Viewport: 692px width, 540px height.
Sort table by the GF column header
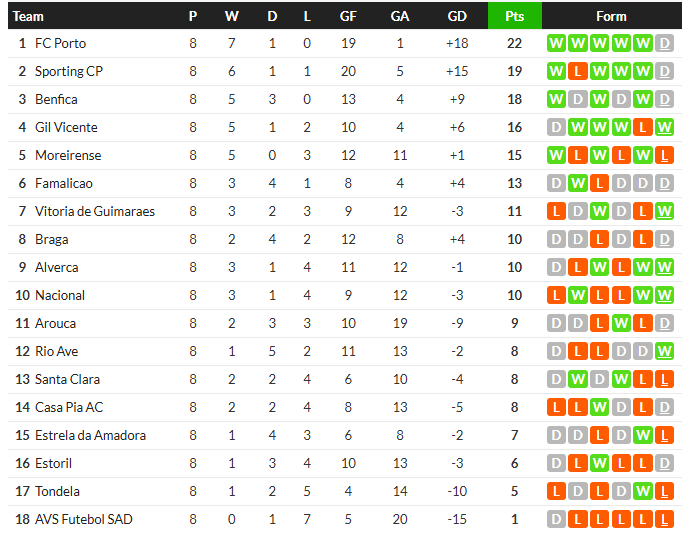click(x=348, y=16)
